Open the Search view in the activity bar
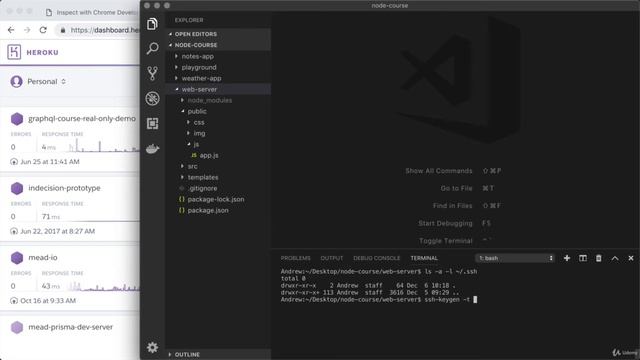 (152, 49)
